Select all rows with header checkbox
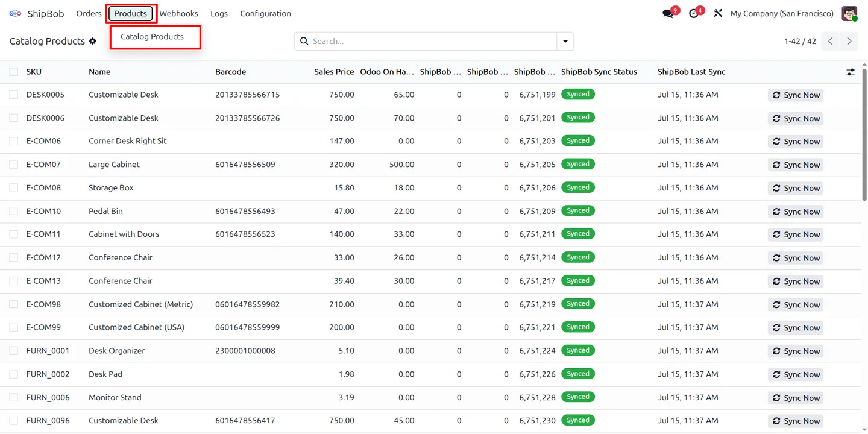Image resolution: width=868 pixels, height=434 pixels. tap(13, 72)
